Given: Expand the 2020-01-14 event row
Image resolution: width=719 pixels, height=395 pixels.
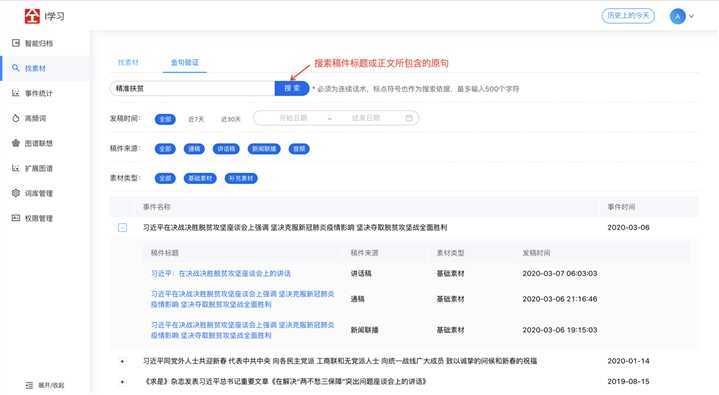Looking at the screenshot, I should (122, 362).
